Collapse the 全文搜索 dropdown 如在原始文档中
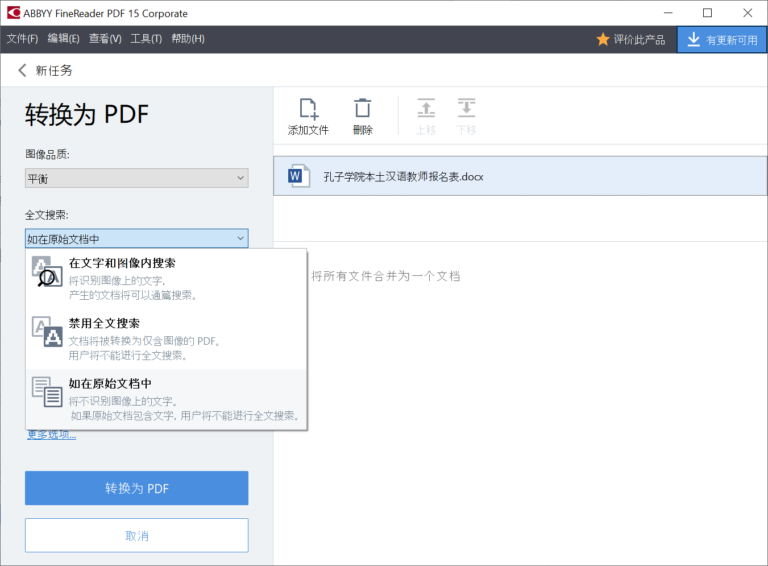The width and height of the screenshot is (768, 566). 137,238
